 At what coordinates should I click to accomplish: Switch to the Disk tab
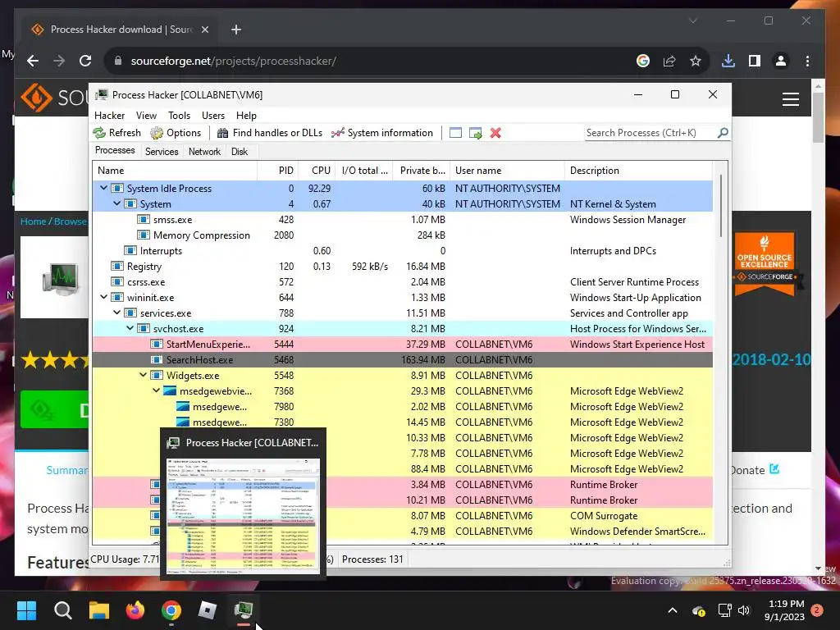pos(240,152)
